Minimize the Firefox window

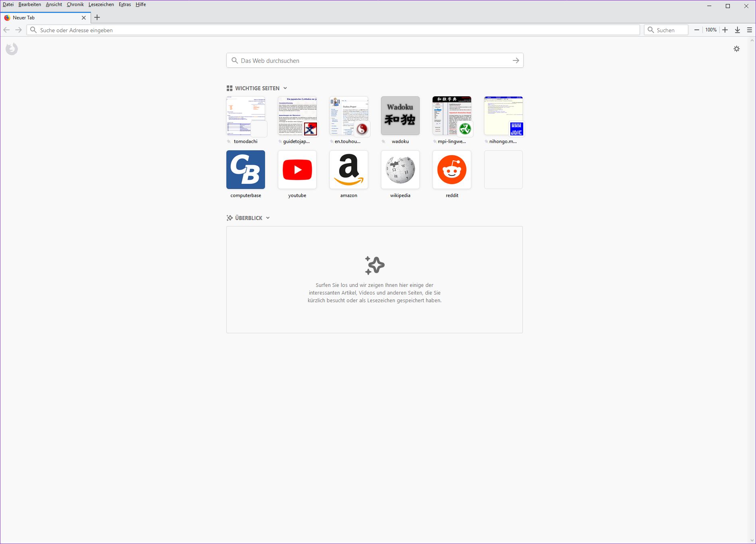pyautogui.click(x=709, y=6)
